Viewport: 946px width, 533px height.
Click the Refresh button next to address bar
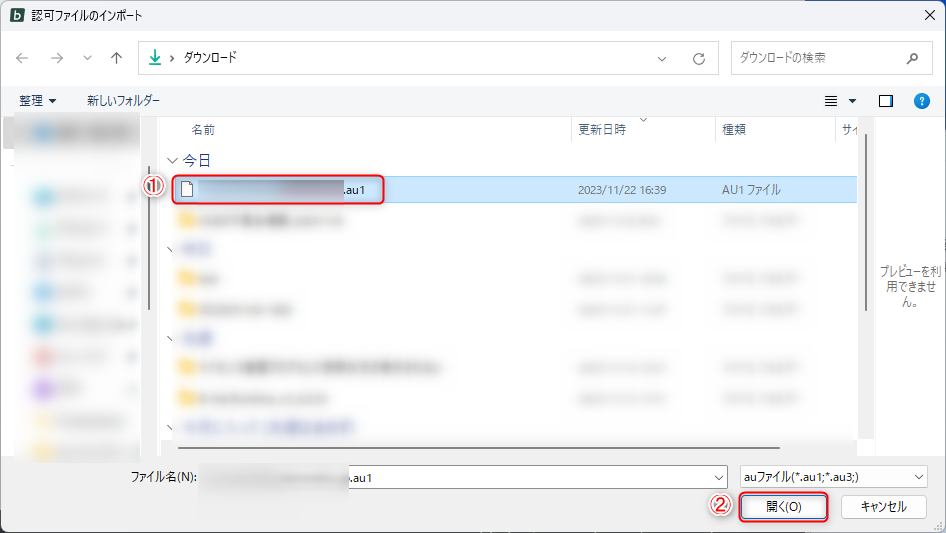(x=699, y=58)
